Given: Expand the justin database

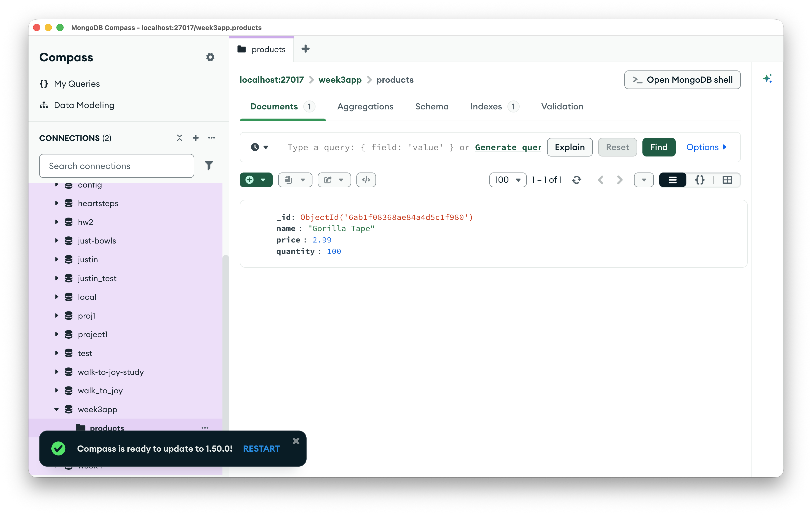Looking at the screenshot, I should coord(57,259).
